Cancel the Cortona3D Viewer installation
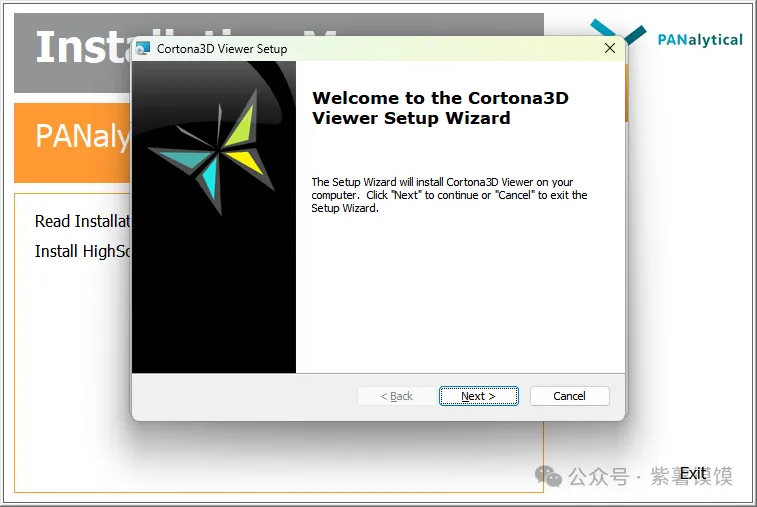The height and width of the screenshot is (507, 757). (x=569, y=396)
